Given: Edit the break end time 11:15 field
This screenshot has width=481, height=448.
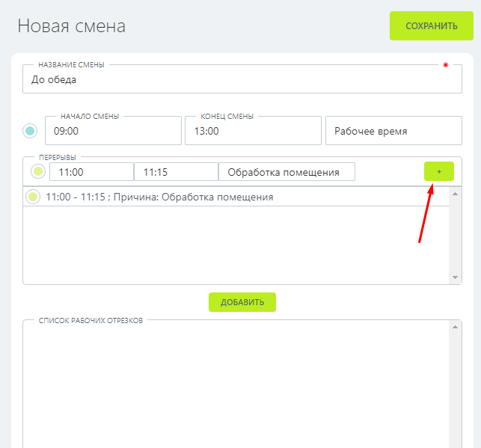Looking at the screenshot, I should [x=175, y=172].
